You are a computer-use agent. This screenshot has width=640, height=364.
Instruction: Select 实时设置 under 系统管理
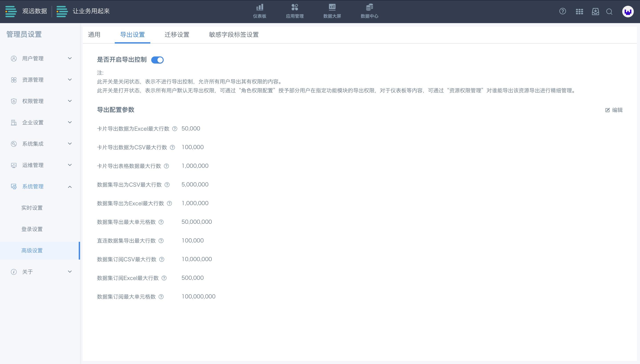(32, 208)
